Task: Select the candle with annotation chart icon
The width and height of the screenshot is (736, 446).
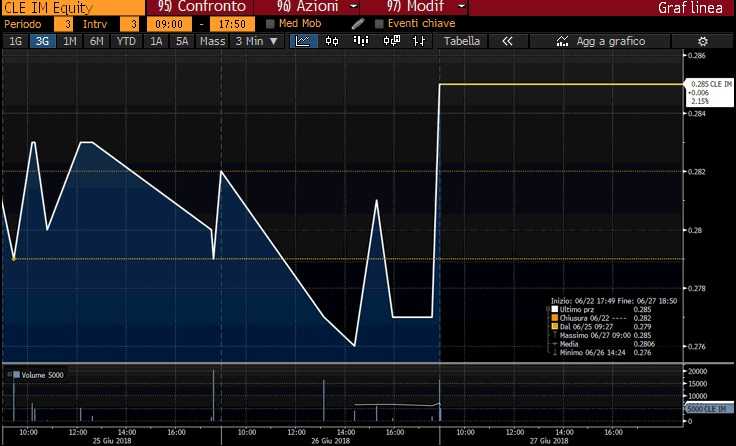Action: coord(391,41)
